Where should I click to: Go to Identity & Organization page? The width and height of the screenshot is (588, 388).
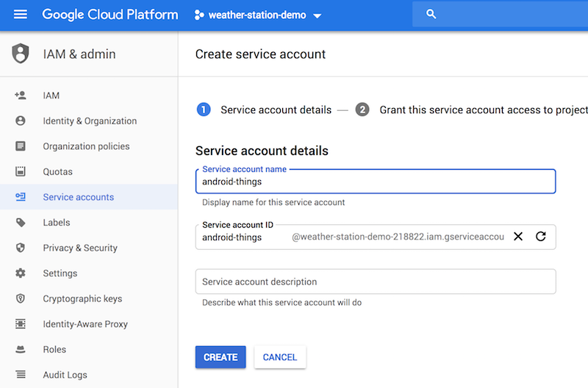tap(90, 121)
